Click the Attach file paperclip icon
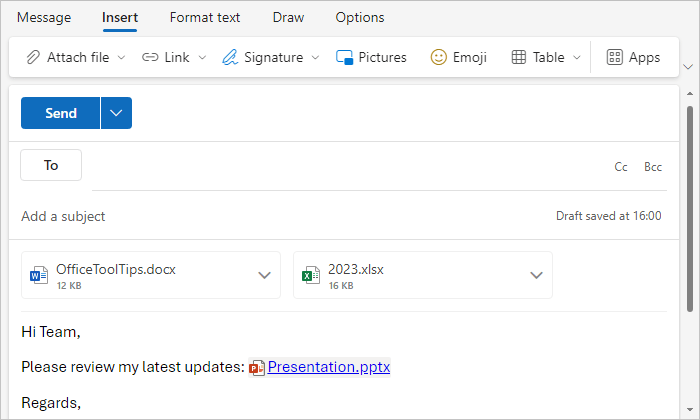This screenshot has width=700, height=420. [33, 57]
